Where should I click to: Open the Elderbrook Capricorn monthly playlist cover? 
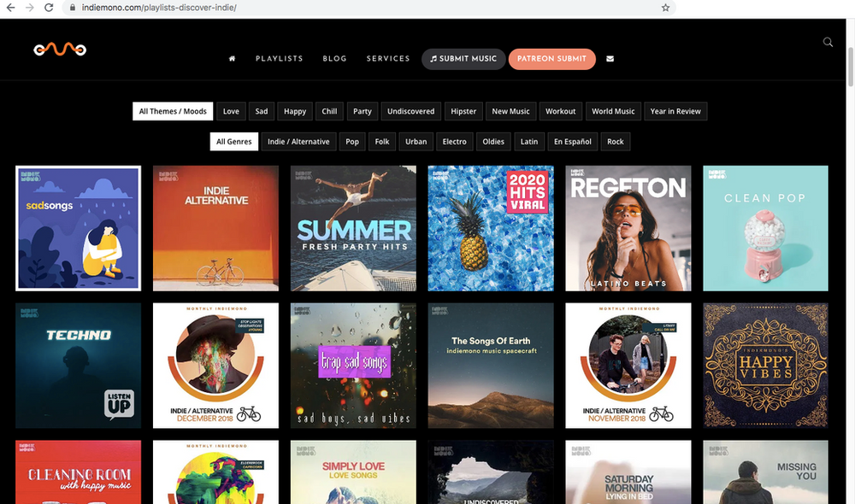[216, 472]
